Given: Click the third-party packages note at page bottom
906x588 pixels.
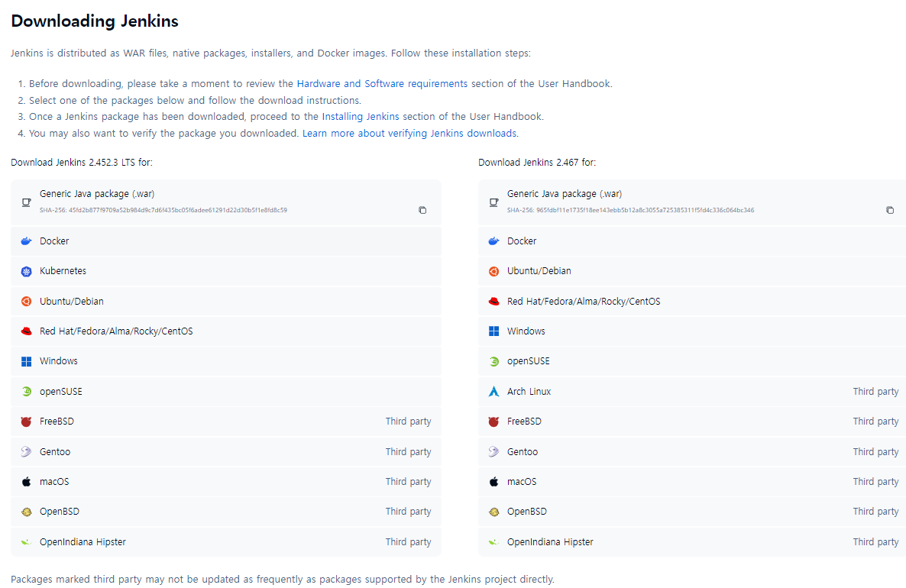Looking at the screenshot, I should (x=283, y=579).
